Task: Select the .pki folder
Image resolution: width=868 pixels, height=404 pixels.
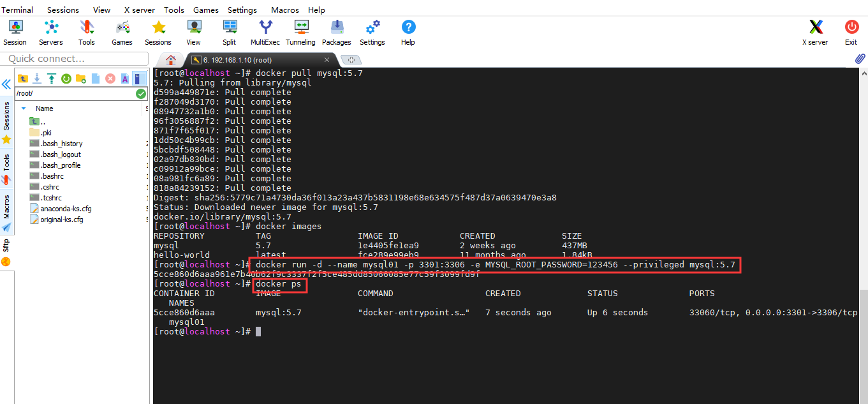Action: 40,133
